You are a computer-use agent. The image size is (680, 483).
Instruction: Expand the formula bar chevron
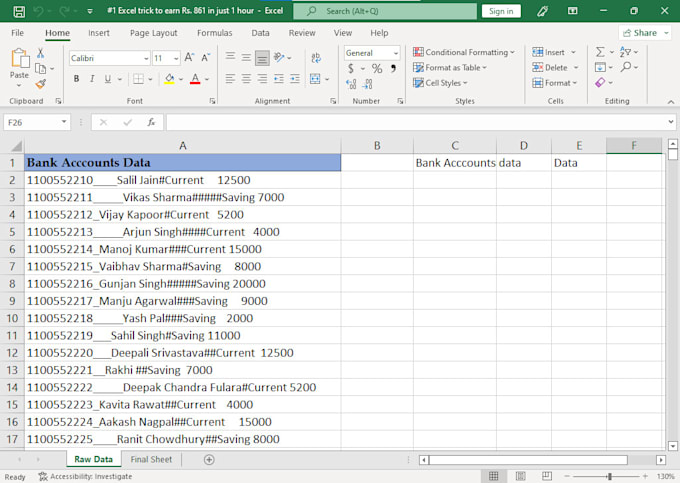click(671, 122)
